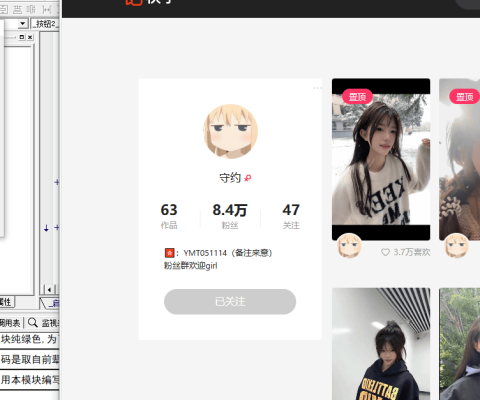Click the red contact badge before YMT051114
Image resolution: width=480 pixels, height=400 pixels.
[169, 253]
